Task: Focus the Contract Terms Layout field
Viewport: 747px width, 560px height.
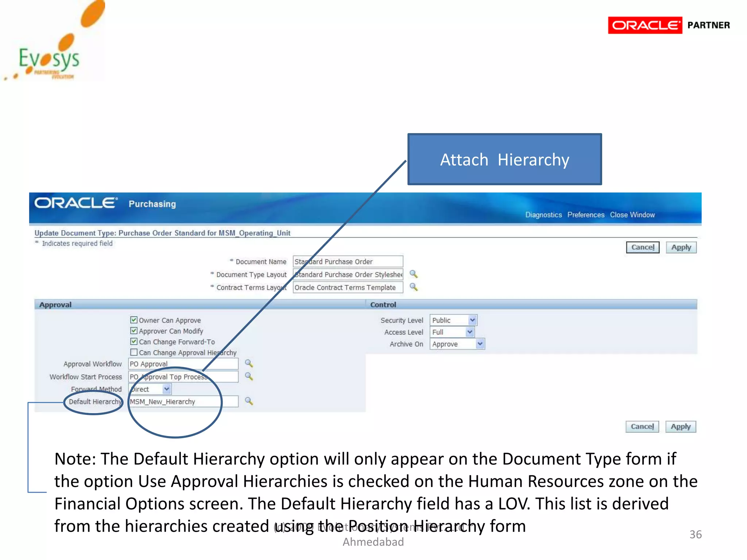Action: 348,287
